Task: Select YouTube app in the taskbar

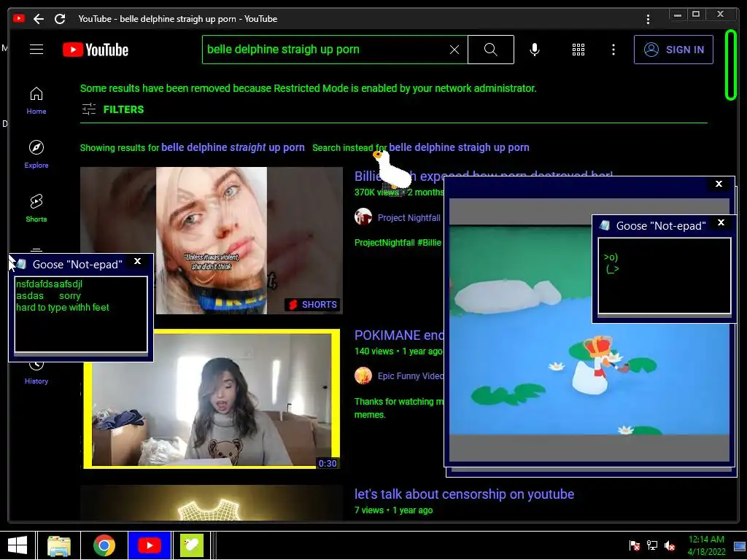Action: tap(149, 545)
